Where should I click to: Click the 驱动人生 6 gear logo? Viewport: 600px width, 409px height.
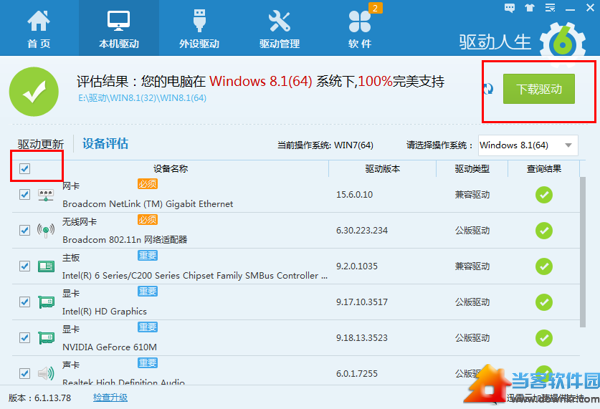coord(562,43)
